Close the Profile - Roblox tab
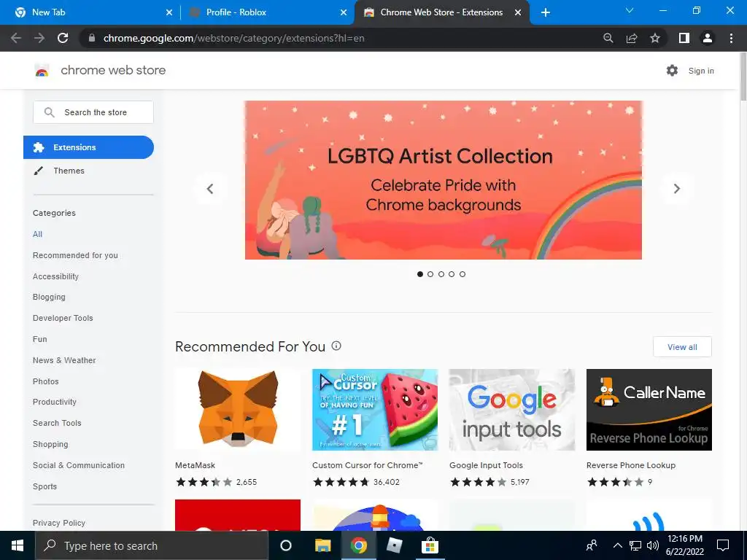The width and height of the screenshot is (747, 560). point(344,12)
